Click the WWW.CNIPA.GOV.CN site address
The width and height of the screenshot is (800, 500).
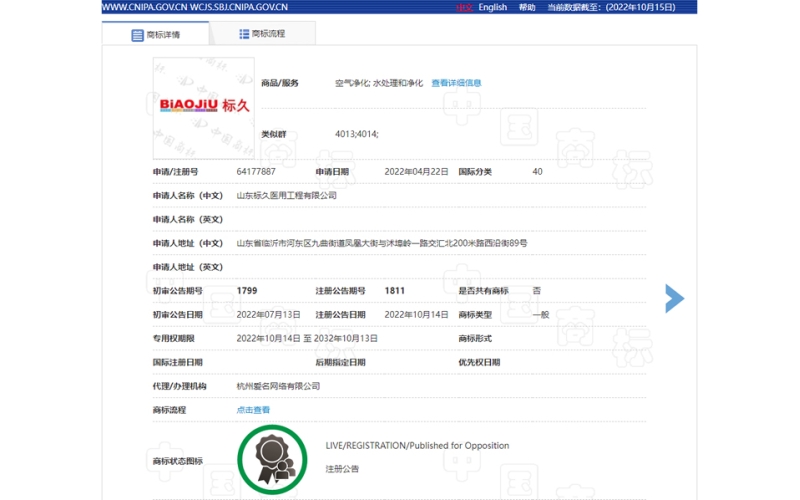coord(144,7)
